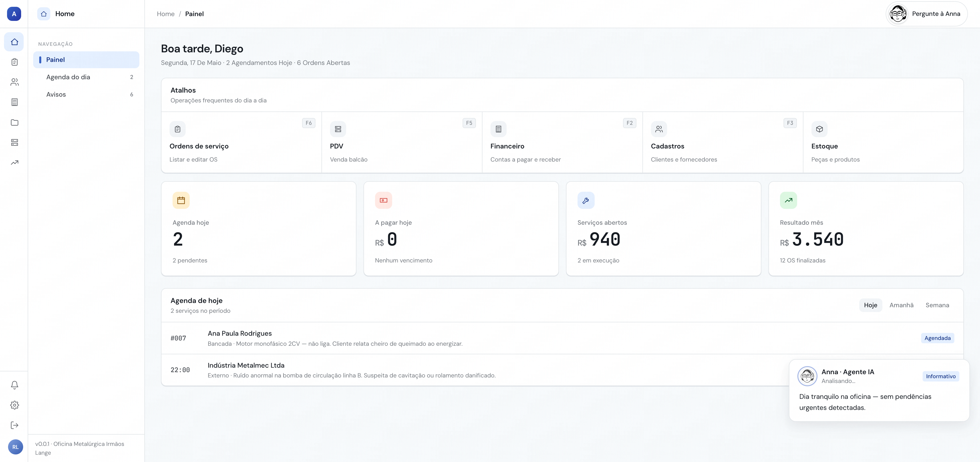Viewport: 980px width, 462px height.
Task: Click the Agenda hoje calendar icon
Action: (181, 201)
